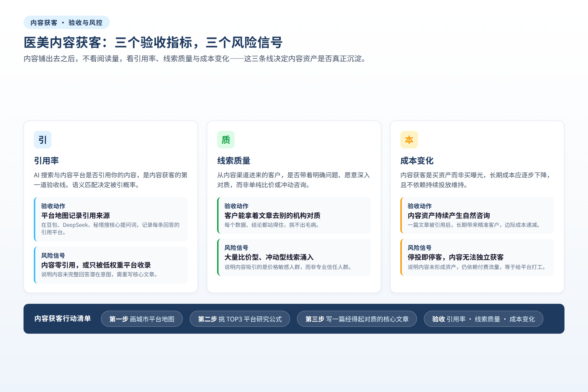Select the 验收 引用率 · 线索质量 · 成本变化 pill
Image resolution: width=588 pixels, height=392 pixels.
point(483,319)
